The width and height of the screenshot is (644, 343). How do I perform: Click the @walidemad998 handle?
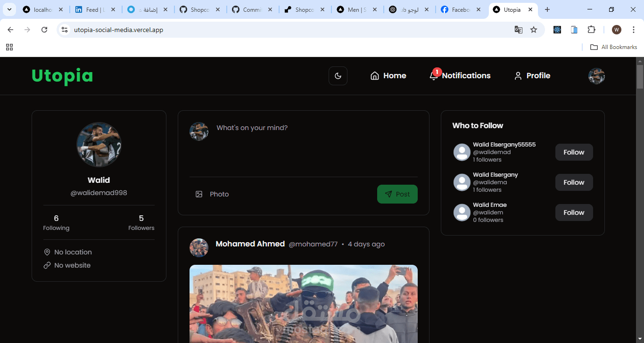click(x=99, y=193)
